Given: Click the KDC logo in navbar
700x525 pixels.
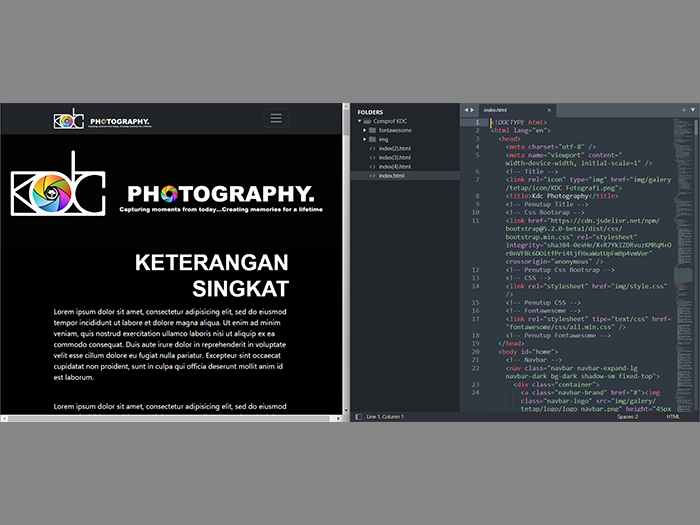Looking at the screenshot, I should (x=69, y=119).
